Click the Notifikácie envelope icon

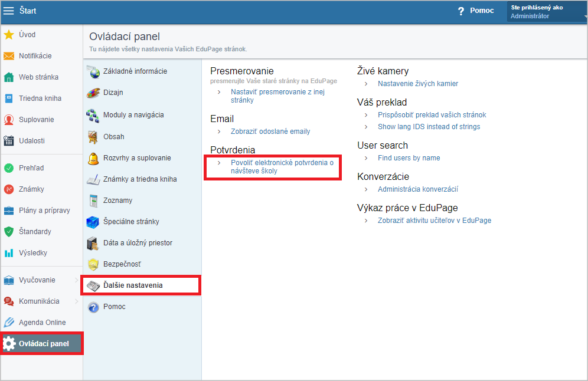click(9, 56)
